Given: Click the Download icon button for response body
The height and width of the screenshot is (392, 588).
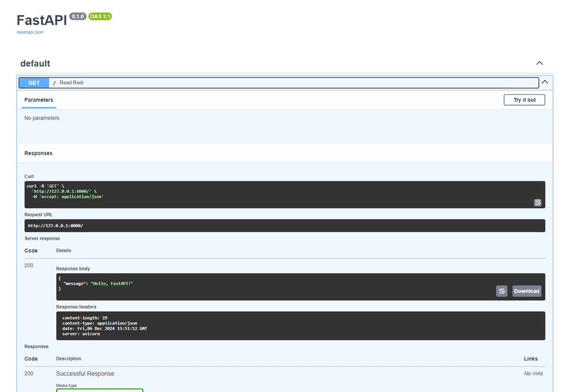Looking at the screenshot, I should pos(526,291).
